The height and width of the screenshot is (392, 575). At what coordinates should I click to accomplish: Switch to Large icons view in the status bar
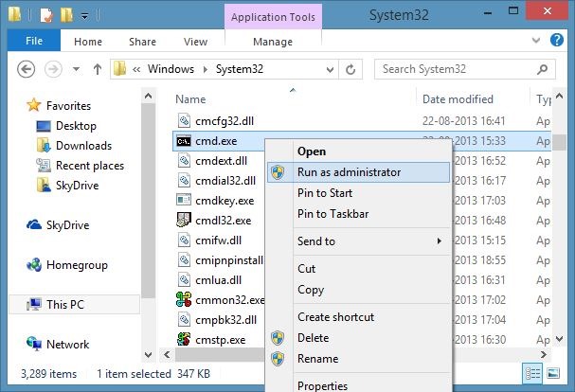pyautogui.click(x=553, y=373)
